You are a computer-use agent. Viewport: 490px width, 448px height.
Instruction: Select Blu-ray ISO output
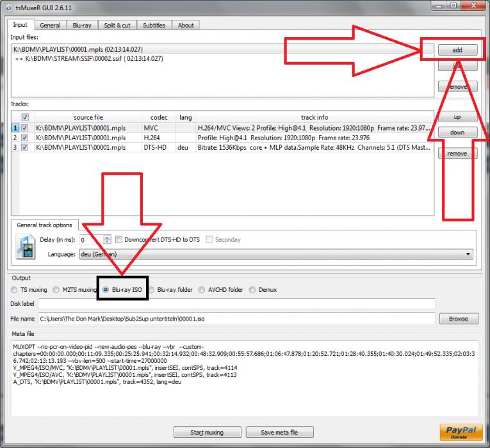point(106,290)
